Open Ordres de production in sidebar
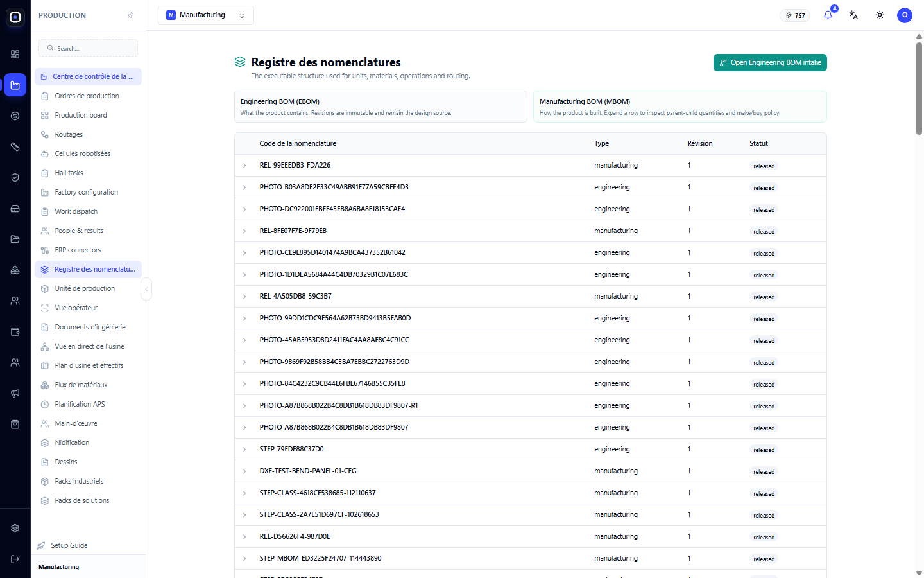Viewport: 924px width, 578px height. point(88,96)
